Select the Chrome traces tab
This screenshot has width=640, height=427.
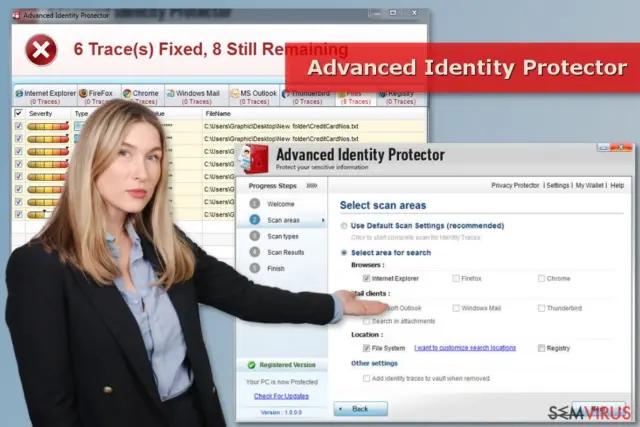pos(141,97)
